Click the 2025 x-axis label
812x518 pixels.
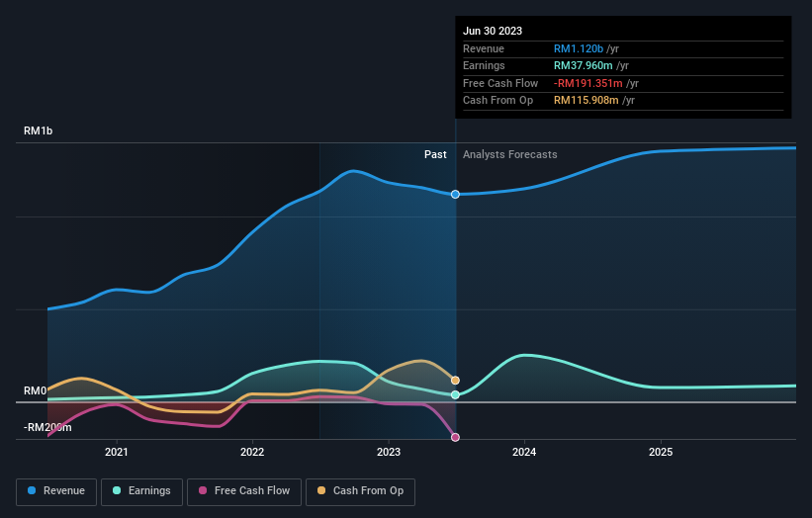[x=661, y=452]
